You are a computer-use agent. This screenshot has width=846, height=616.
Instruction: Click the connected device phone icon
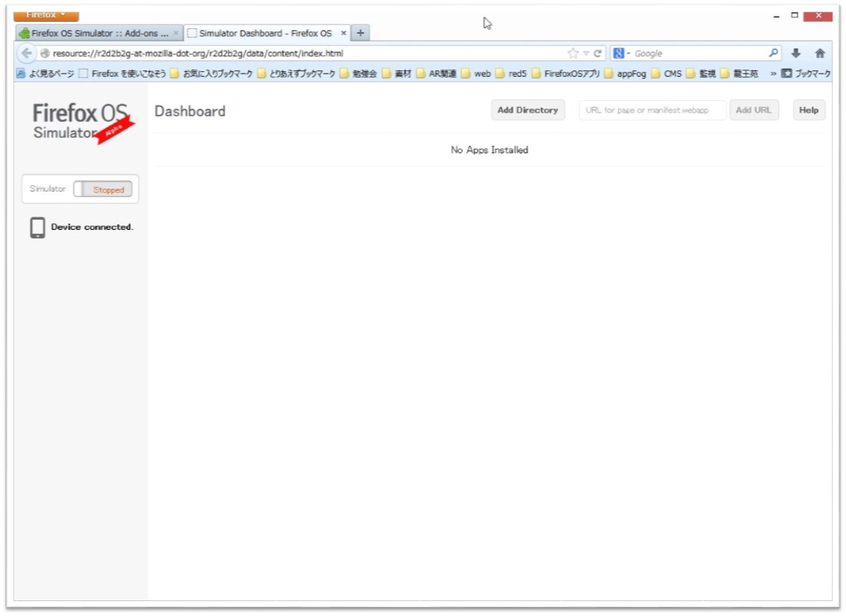click(38, 227)
